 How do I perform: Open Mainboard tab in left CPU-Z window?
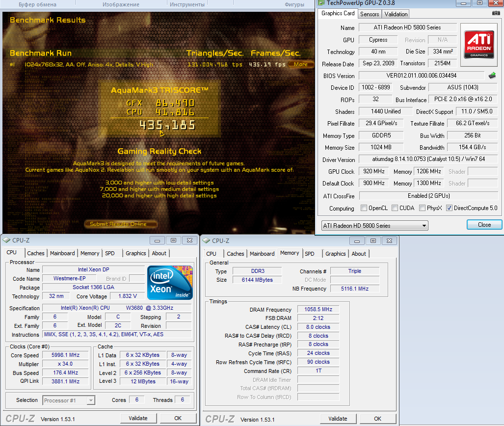pos(62,253)
